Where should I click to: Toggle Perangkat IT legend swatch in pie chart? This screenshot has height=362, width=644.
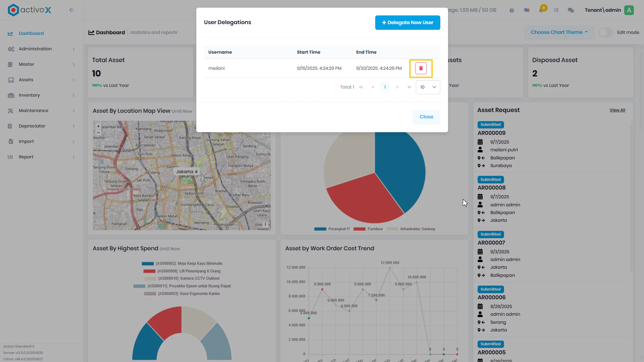click(x=320, y=229)
